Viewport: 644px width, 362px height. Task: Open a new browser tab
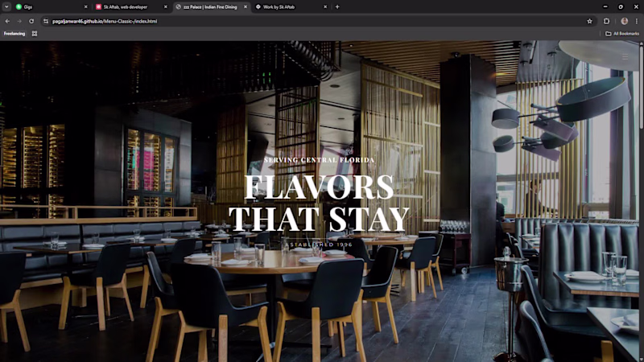[x=337, y=6]
